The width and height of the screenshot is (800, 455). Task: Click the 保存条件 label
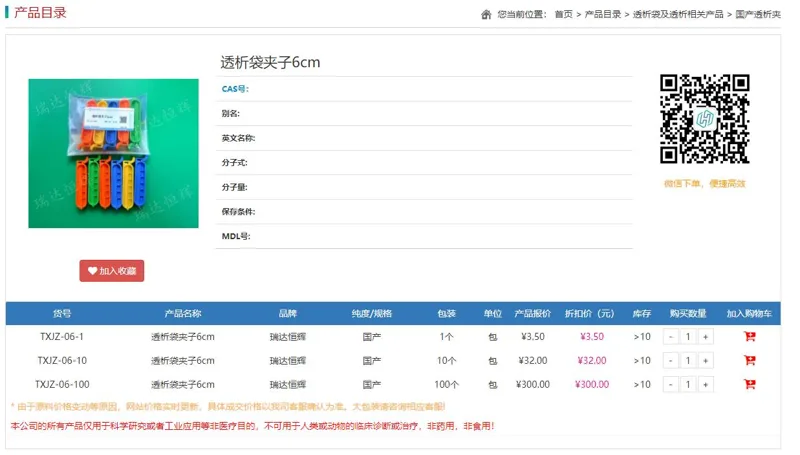pyautogui.click(x=238, y=212)
